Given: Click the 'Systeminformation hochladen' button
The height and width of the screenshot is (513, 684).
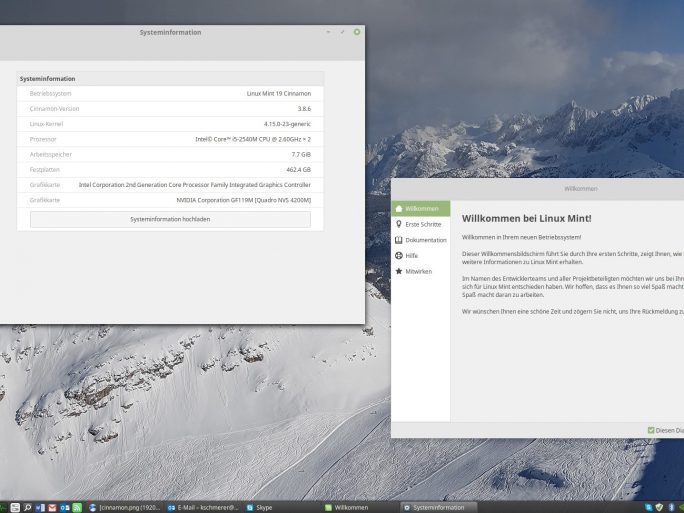Looking at the screenshot, I should point(171,219).
